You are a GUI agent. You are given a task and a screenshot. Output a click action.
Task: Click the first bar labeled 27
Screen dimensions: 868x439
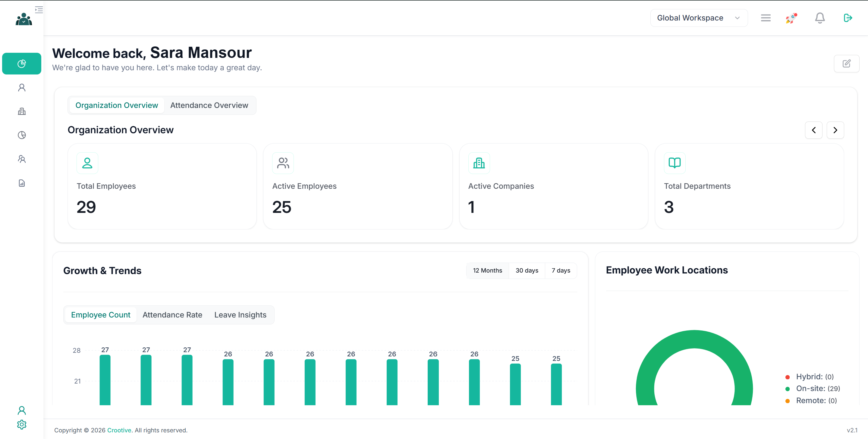tap(105, 380)
